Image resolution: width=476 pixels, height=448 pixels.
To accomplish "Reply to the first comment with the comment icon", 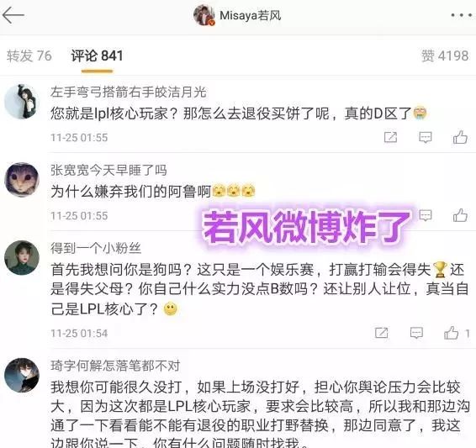I will (x=426, y=137).
